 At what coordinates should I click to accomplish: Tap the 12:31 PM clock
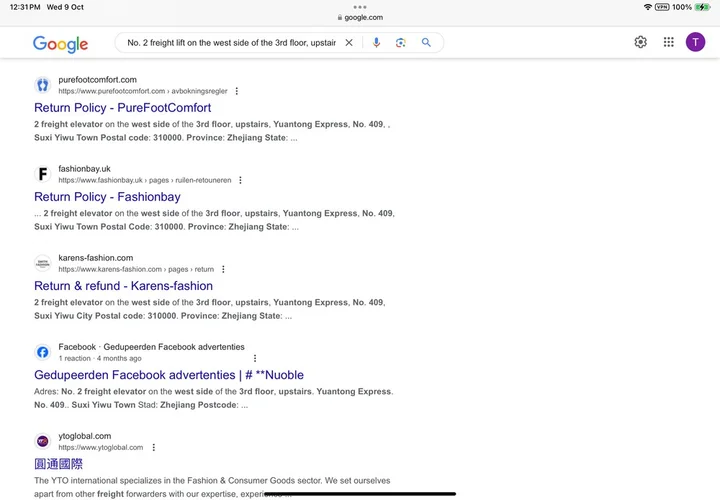[x=25, y=7]
